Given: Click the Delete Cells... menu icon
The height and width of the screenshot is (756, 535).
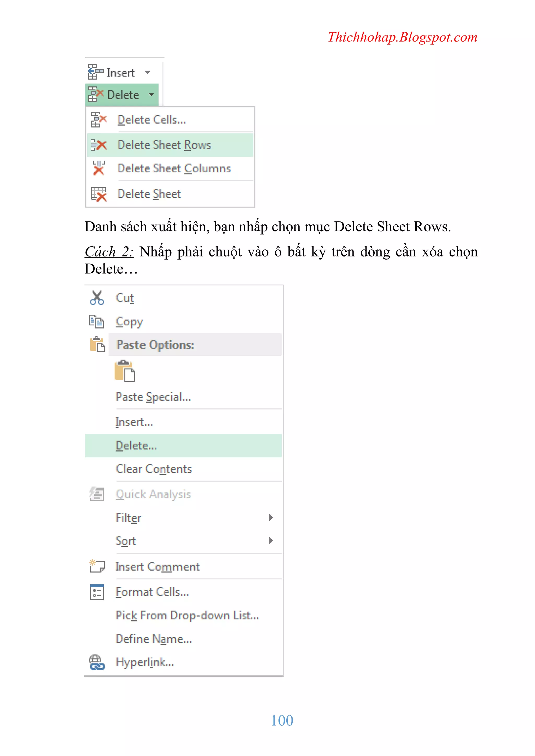Looking at the screenshot, I should coord(99,120).
